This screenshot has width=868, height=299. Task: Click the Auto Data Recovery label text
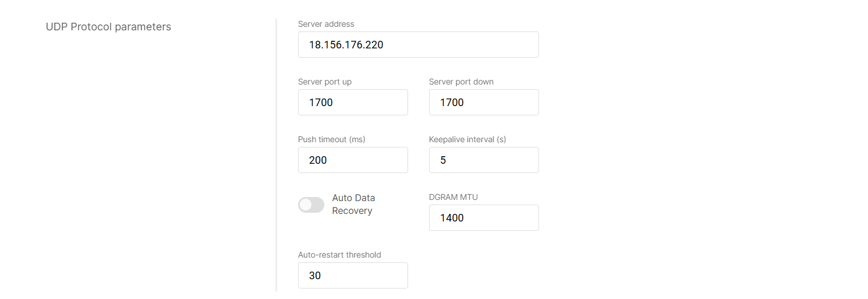[353, 204]
